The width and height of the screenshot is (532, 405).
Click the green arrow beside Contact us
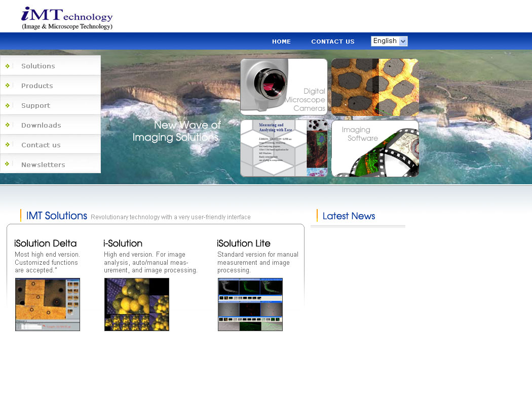pos(8,145)
